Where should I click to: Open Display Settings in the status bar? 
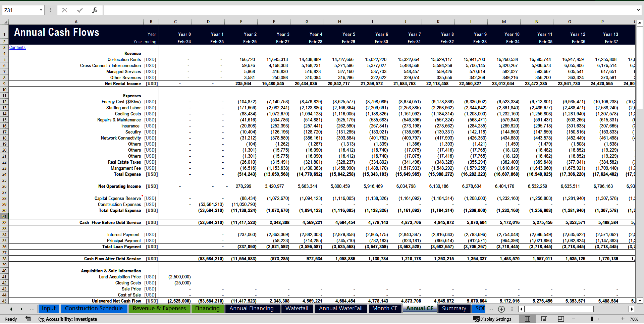point(492,319)
